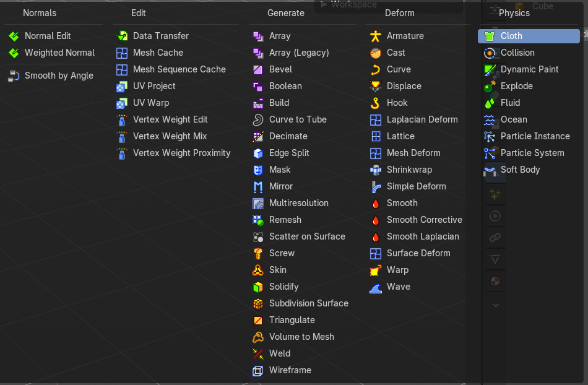Click the Ocean waves icon
The image size is (588, 385).
tap(490, 119)
